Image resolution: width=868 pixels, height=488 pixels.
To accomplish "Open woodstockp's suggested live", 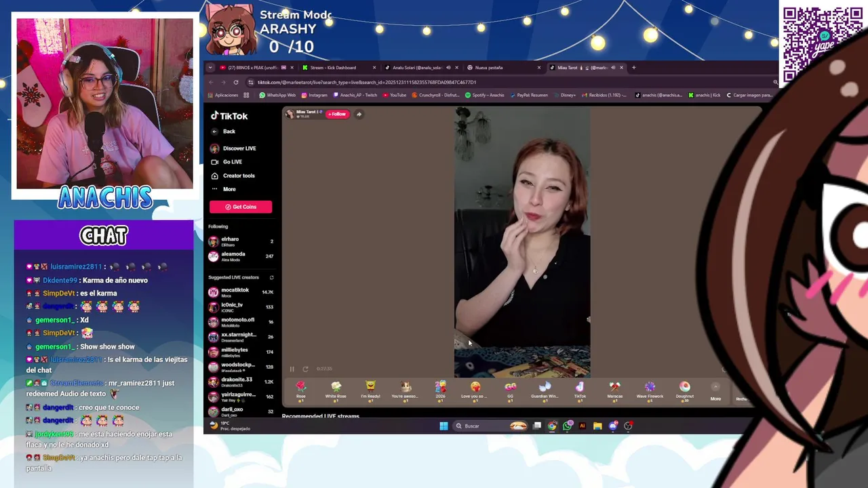I will [x=241, y=367].
